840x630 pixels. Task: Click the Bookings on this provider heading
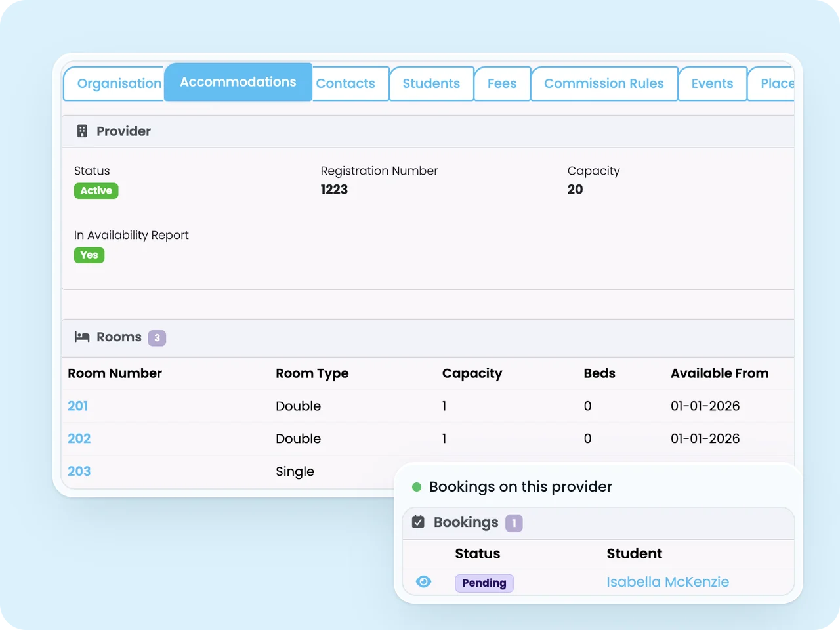pos(520,487)
